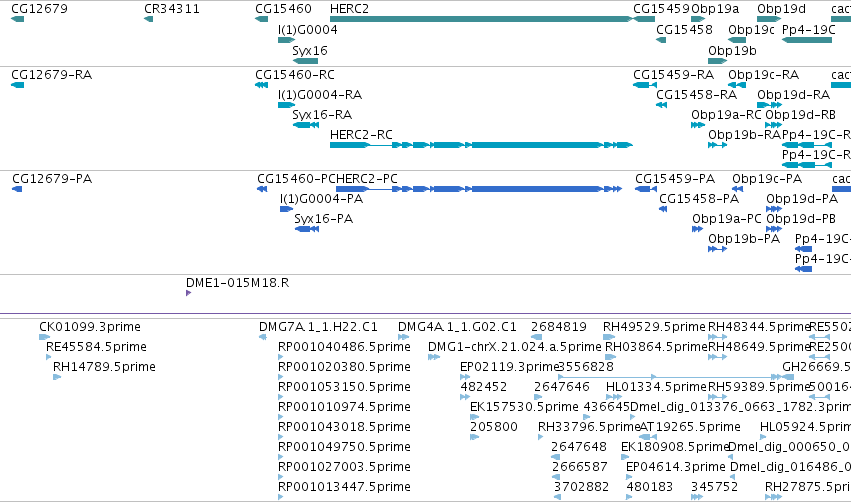Click the RH14789.5prime EST label
Image resolution: width=851 pixels, height=502 pixels.
[x=104, y=367]
